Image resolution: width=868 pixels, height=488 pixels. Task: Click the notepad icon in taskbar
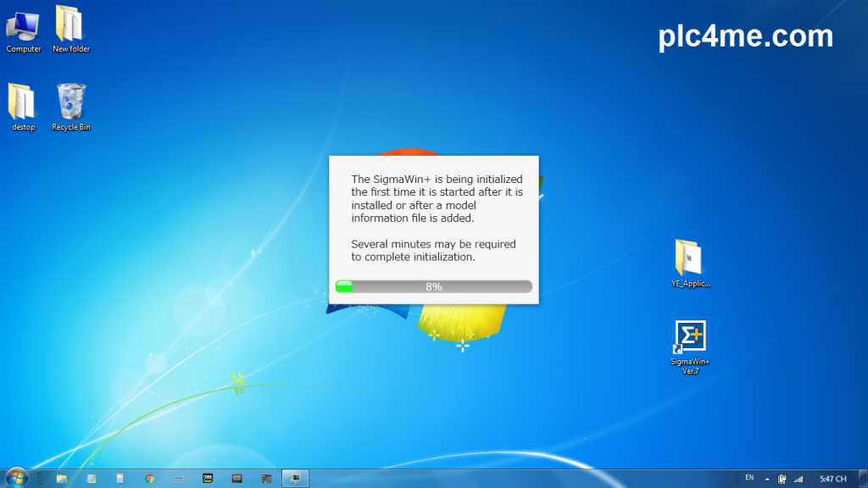[92, 479]
